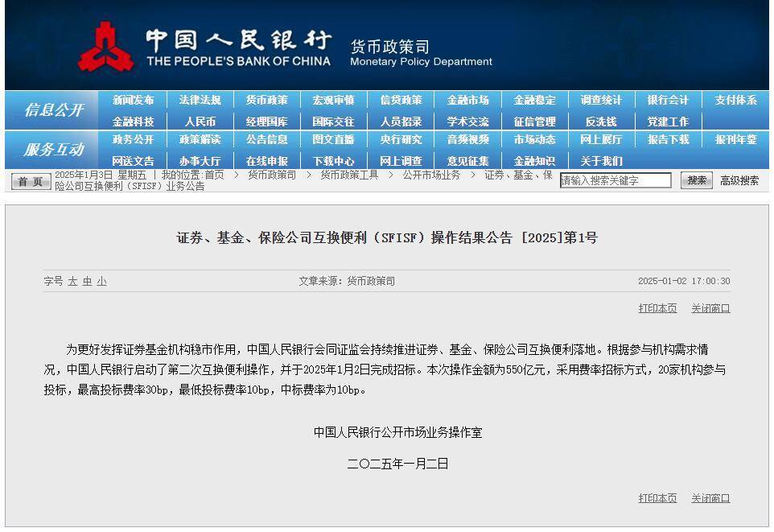Click the upper 打印本页 link

click(657, 308)
